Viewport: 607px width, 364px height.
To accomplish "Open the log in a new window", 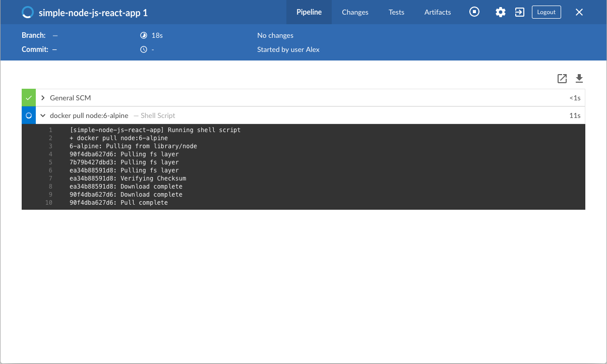I will (562, 79).
